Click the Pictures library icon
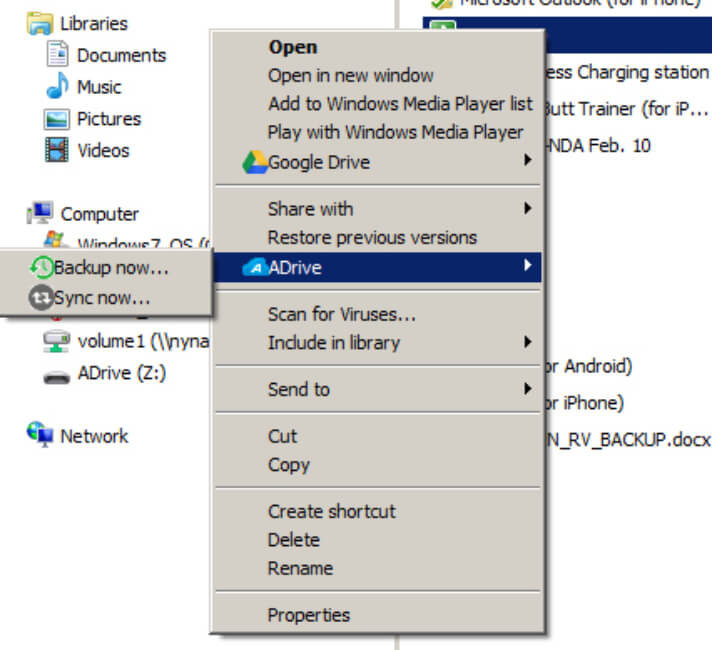This screenshot has height=650, width=712. 57,119
